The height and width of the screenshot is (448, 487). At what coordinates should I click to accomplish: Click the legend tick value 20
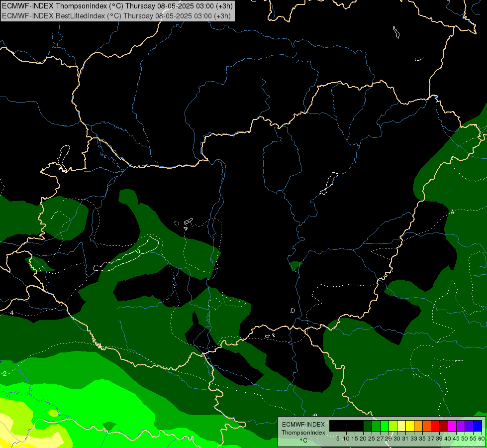pyautogui.click(x=363, y=439)
